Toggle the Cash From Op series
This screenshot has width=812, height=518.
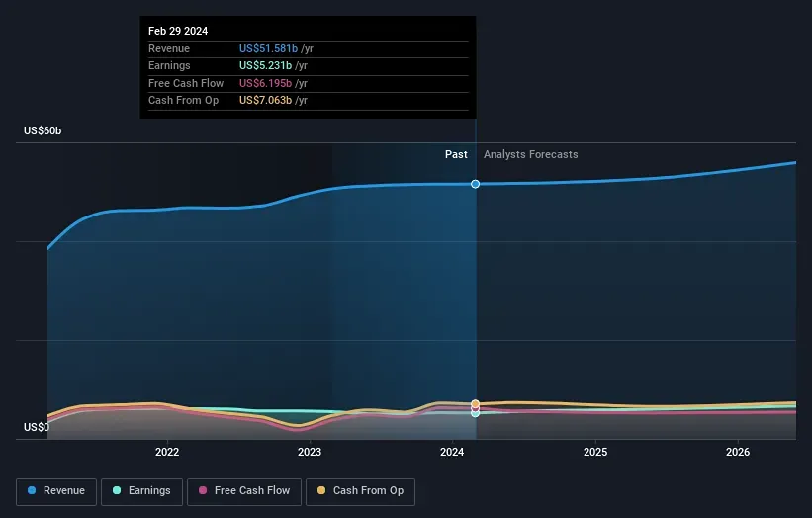360,491
